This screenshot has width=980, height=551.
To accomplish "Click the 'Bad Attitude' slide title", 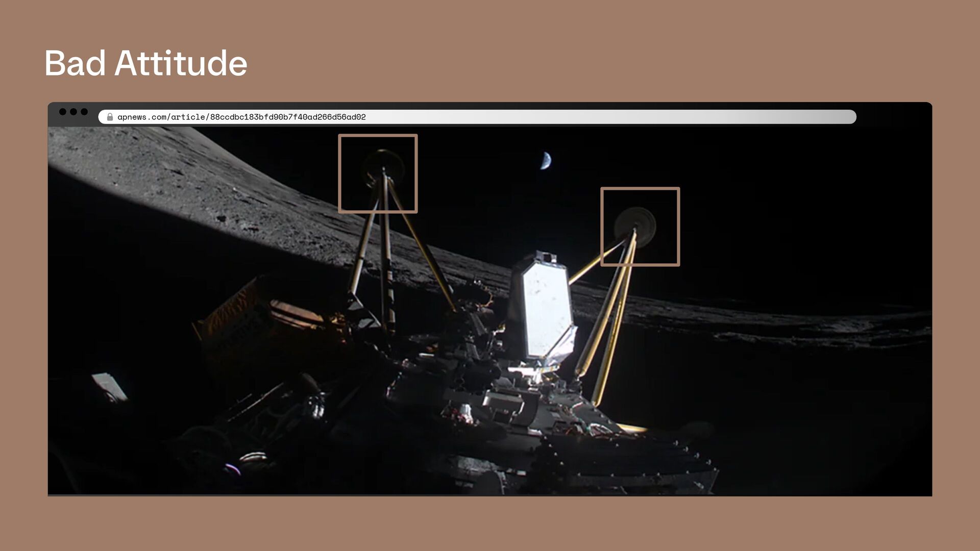I will [146, 63].
